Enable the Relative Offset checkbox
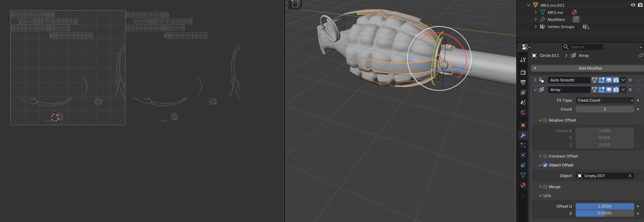This screenshot has width=644, height=222. (x=545, y=120)
